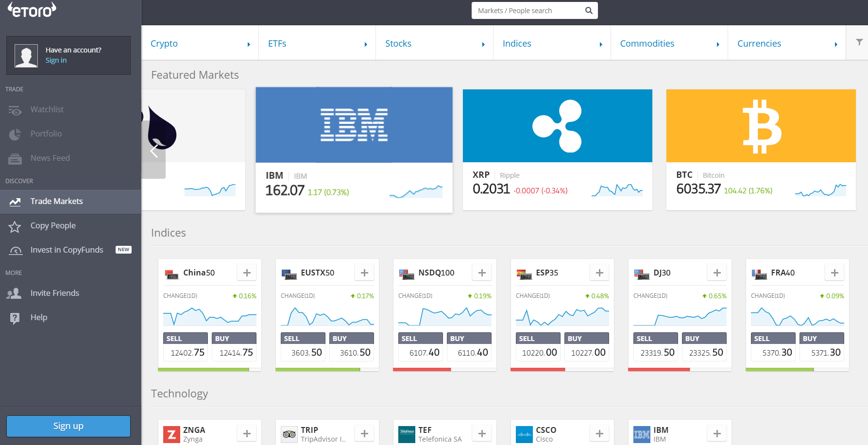The image size is (868, 445).
Task: Click DJ30 BUY at 23325.50
Action: coord(704,347)
